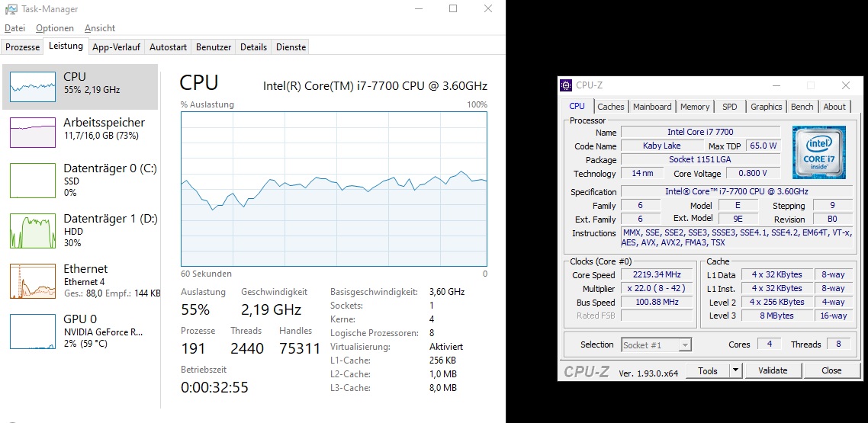868x423 pixels.
Task: Click the Logische Prozessoren value 8
Action: [x=432, y=333]
